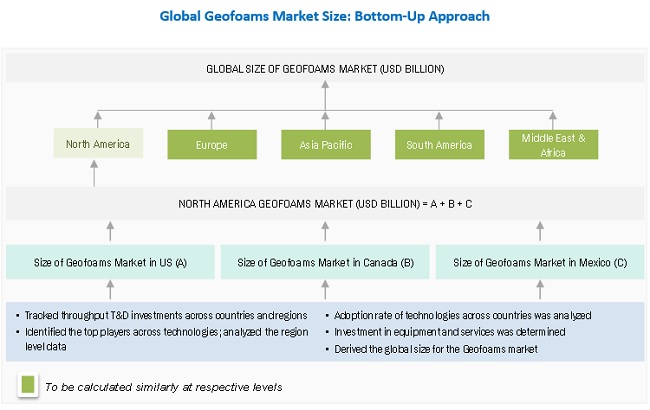Click the arrow directly above the Mexico market box
This screenshot has width=650, height=410.
(x=538, y=233)
